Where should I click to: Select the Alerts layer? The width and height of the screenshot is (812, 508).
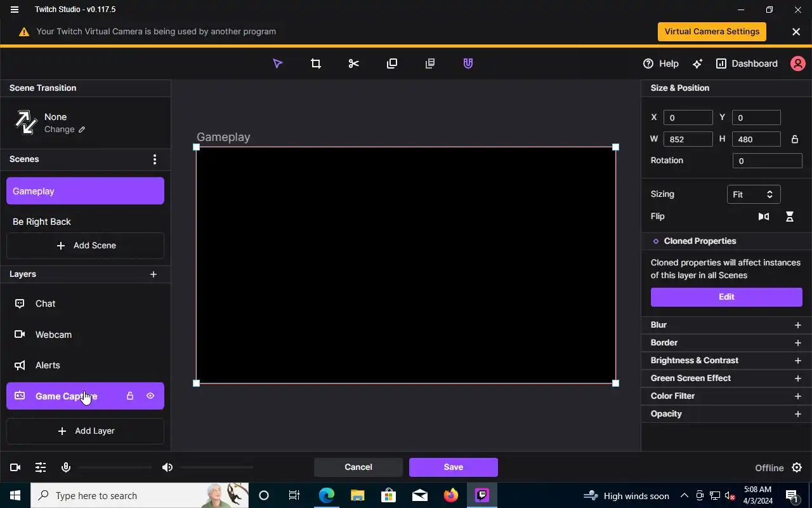(x=85, y=365)
